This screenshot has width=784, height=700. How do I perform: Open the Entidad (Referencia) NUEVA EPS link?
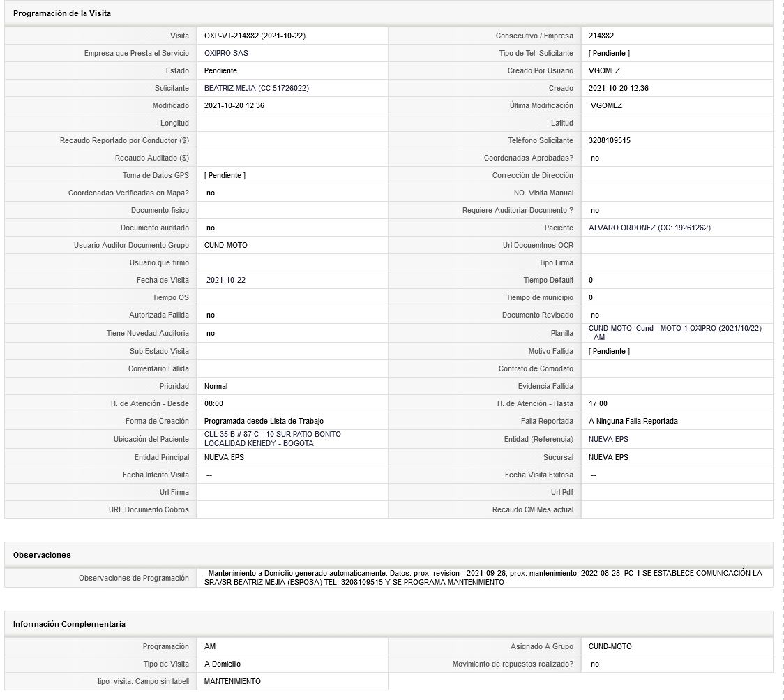point(608,439)
